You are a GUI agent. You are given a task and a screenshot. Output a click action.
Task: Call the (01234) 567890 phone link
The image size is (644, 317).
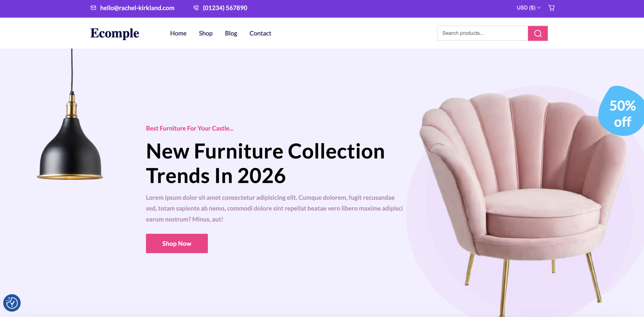coord(225,8)
